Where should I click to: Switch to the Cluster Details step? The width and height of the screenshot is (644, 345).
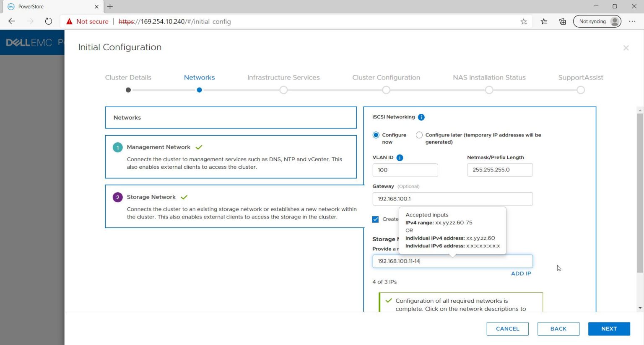point(128,77)
